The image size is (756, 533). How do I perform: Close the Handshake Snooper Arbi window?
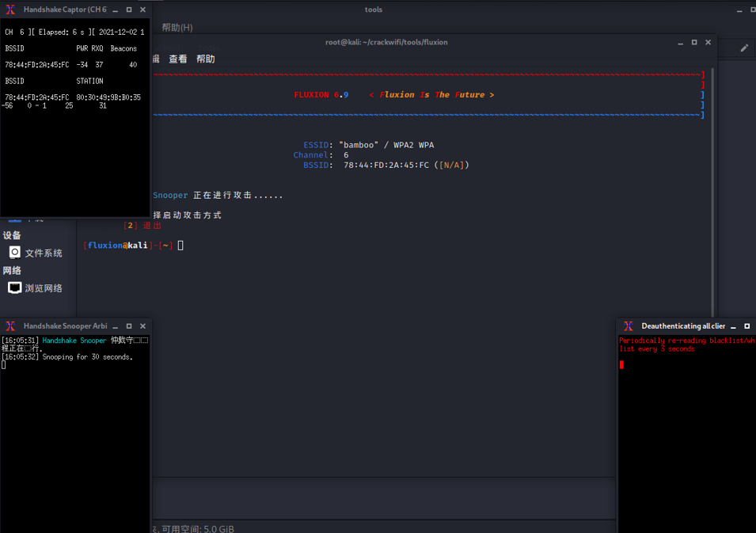142,326
